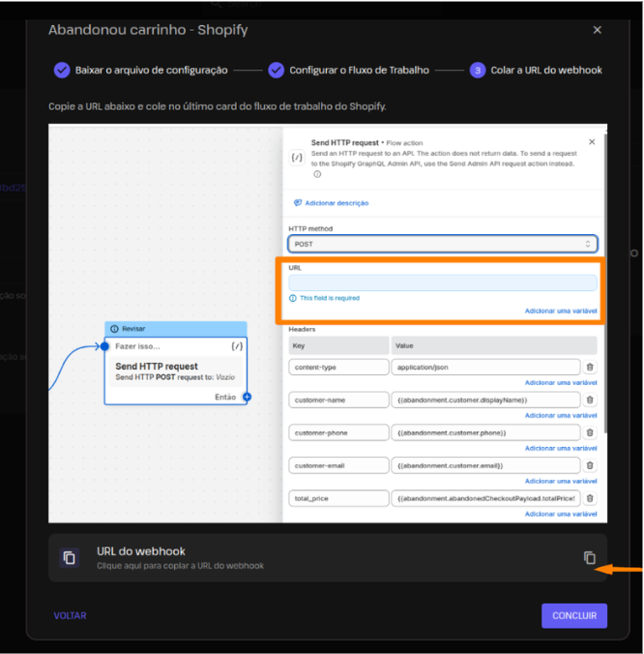Click the application/json value field
The image size is (644, 654).
coord(485,367)
